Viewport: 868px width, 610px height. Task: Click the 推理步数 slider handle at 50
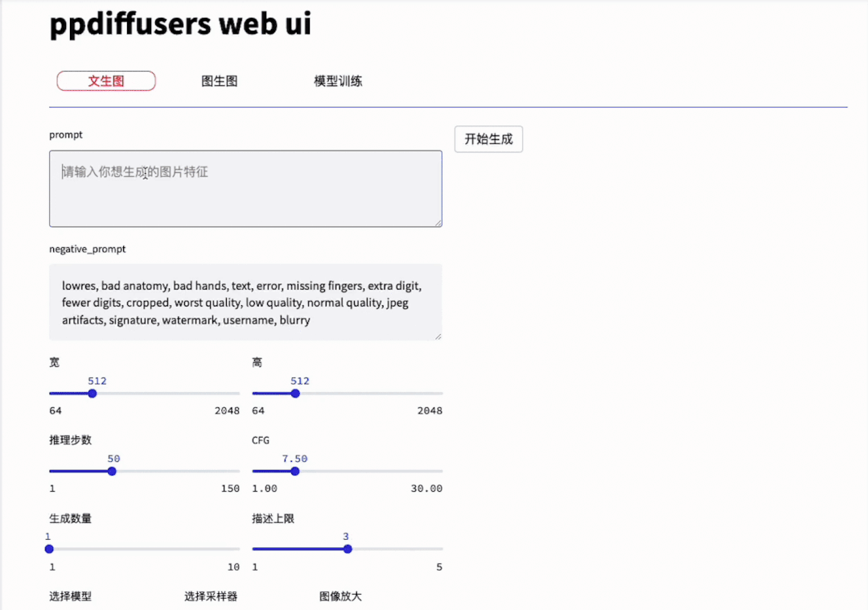[x=113, y=471]
